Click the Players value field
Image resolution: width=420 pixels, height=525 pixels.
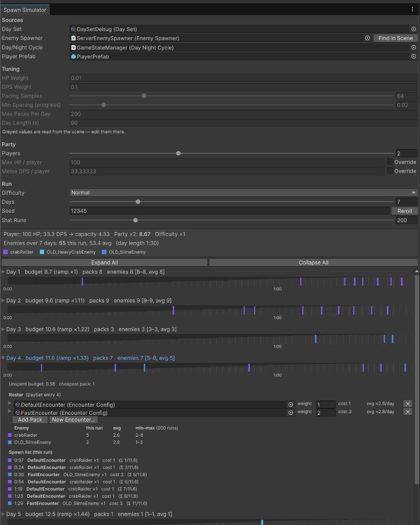pyautogui.click(x=406, y=153)
